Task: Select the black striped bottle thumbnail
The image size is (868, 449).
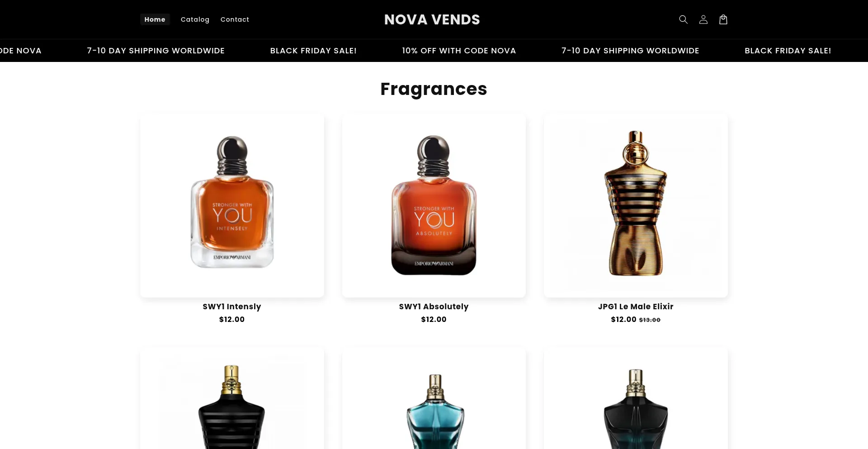Action: 232,398
